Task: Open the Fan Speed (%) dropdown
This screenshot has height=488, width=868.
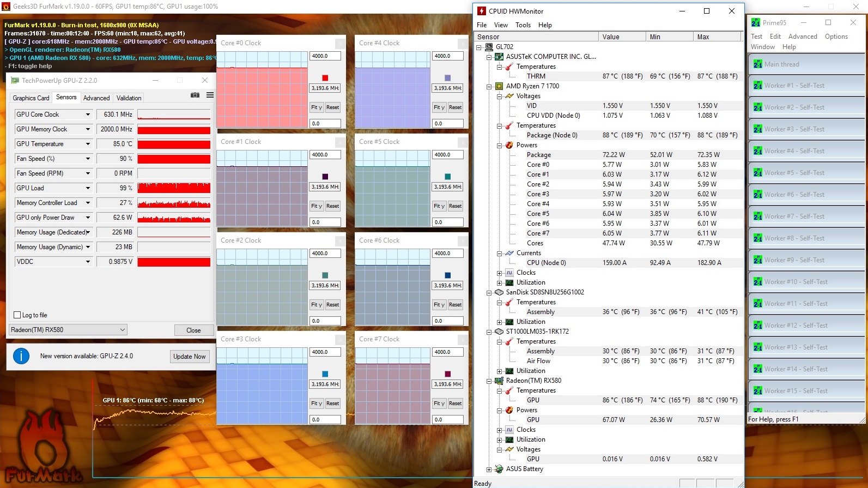Action: click(x=88, y=159)
